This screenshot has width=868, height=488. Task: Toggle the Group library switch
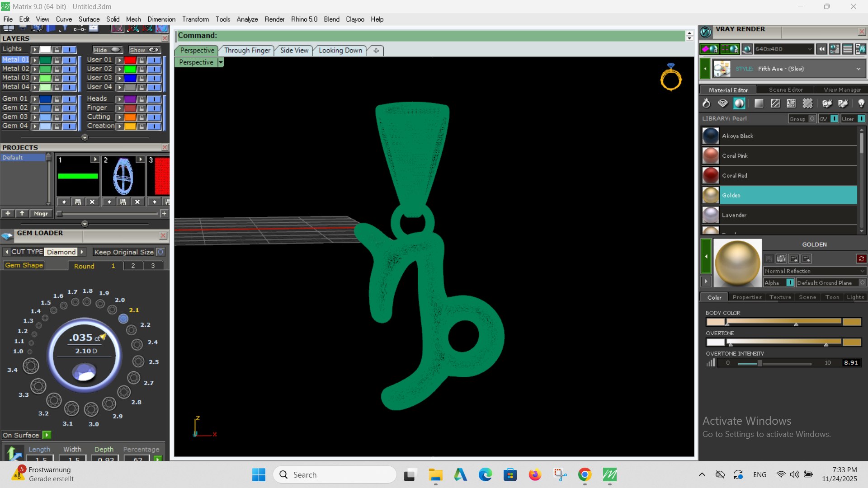812,118
